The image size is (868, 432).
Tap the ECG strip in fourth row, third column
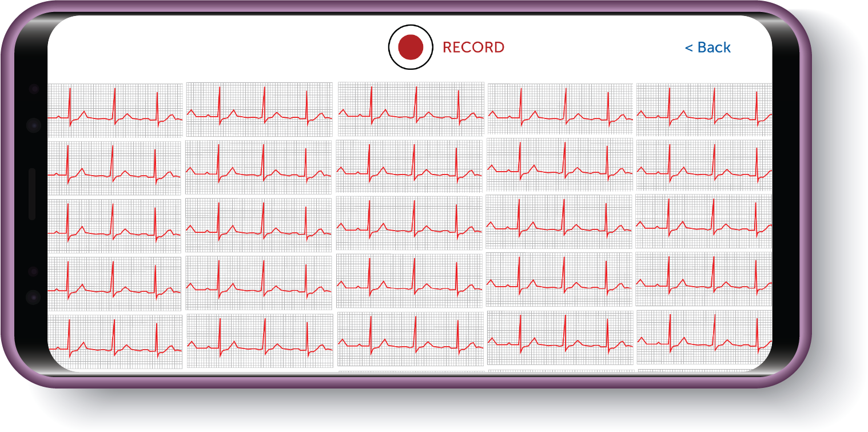click(409, 281)
